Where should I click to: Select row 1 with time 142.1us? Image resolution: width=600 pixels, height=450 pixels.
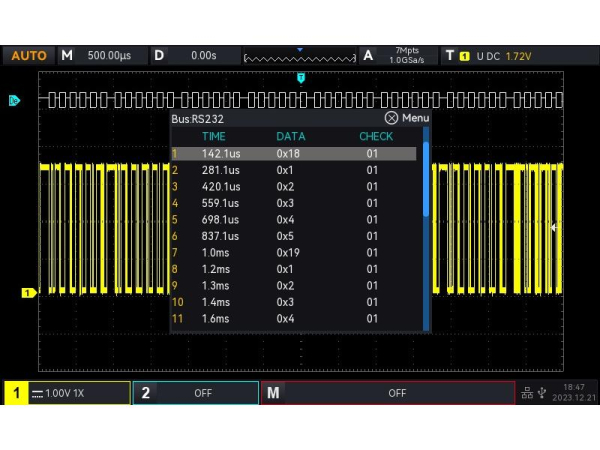(x=293, y=153)
